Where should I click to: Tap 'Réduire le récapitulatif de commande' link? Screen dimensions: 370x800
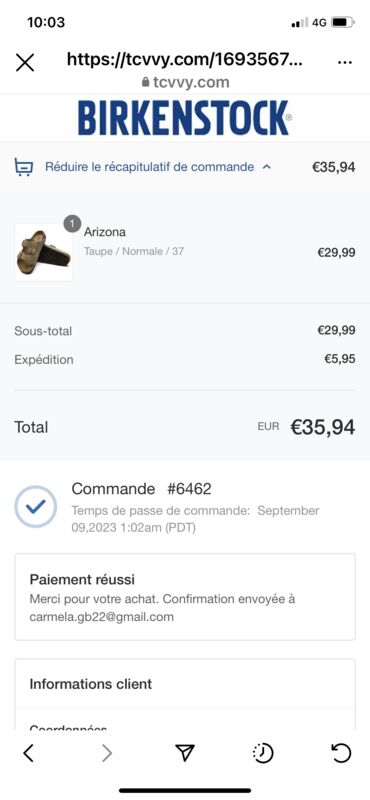click(x=150, y=167)
